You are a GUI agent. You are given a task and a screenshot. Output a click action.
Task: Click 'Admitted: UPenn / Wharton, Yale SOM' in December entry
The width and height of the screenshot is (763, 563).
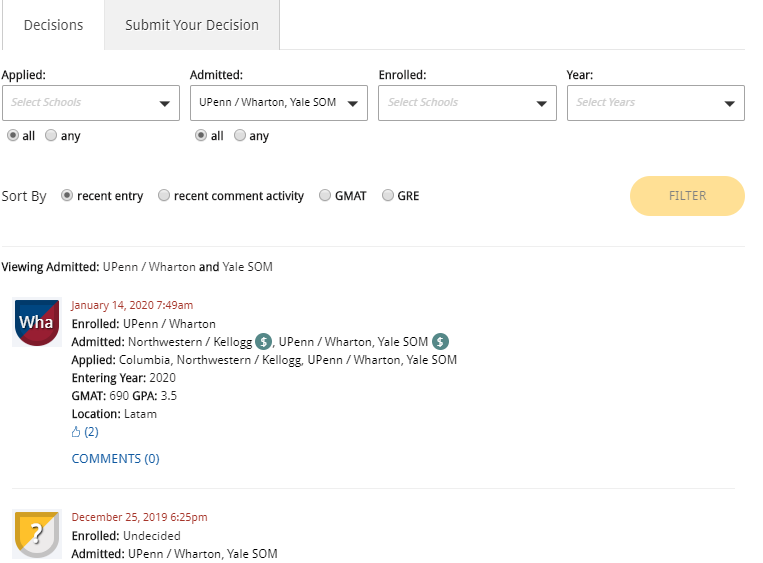click(175, 554)
